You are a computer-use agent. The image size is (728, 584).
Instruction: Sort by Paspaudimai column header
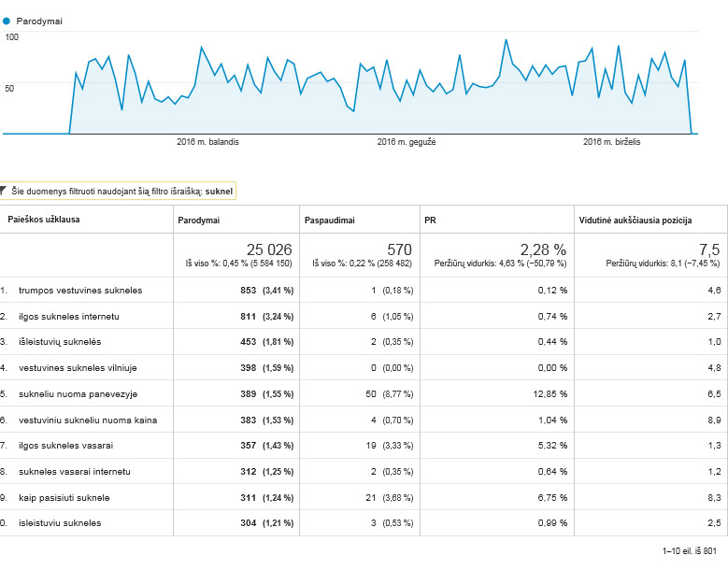(x=330, y=220)
